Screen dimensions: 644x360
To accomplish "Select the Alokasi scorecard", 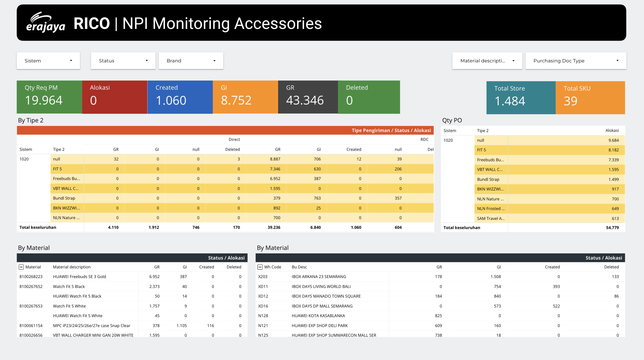I will click(x=115, y=97).
